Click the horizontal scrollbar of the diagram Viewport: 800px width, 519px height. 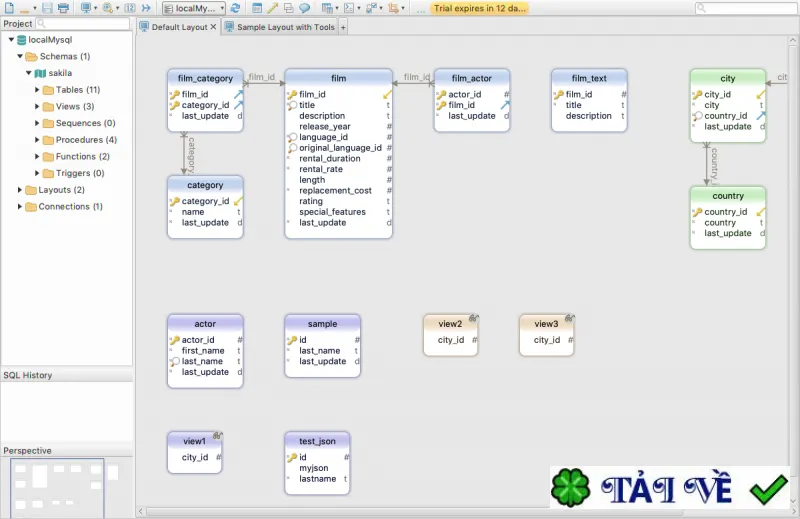click(x=414, y=511)
